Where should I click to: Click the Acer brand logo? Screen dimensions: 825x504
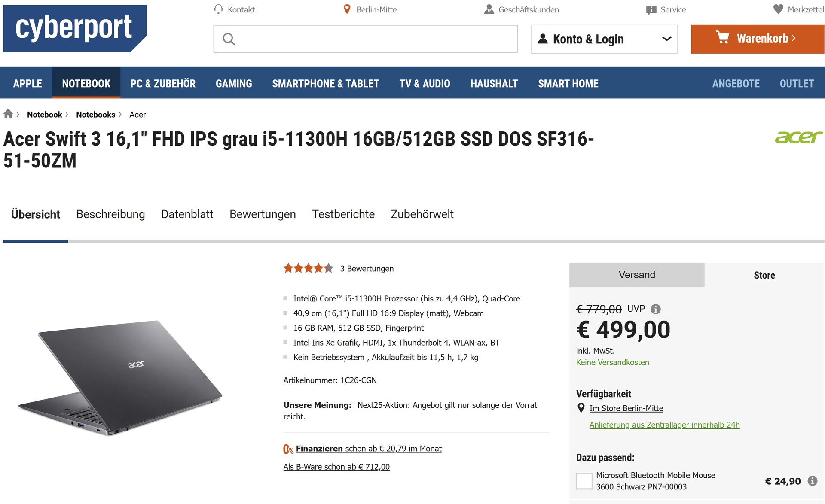coord(798,137)
